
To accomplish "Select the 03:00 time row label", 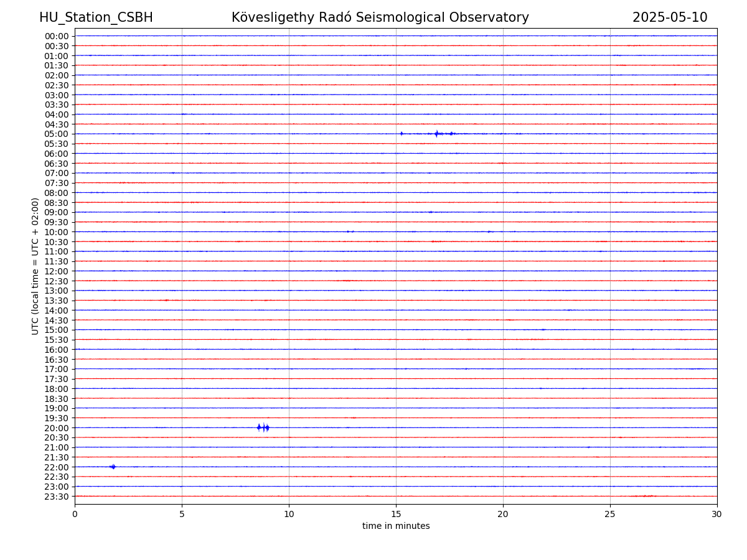I will (x=57, y=95).
